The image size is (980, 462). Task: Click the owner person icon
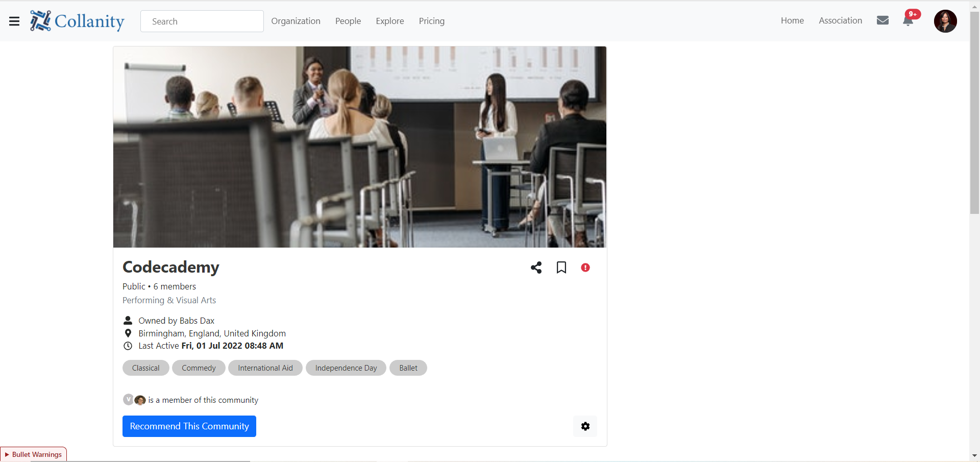128,321
